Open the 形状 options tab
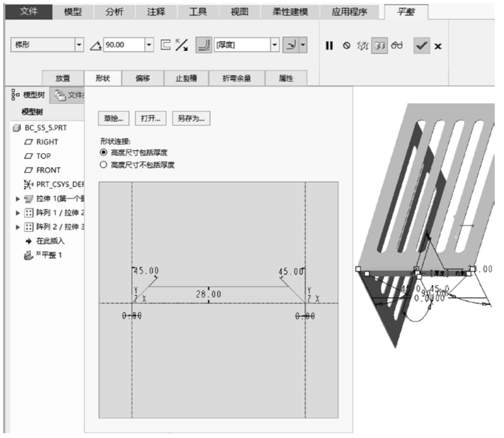504x438 pixels. pos(103,78)
